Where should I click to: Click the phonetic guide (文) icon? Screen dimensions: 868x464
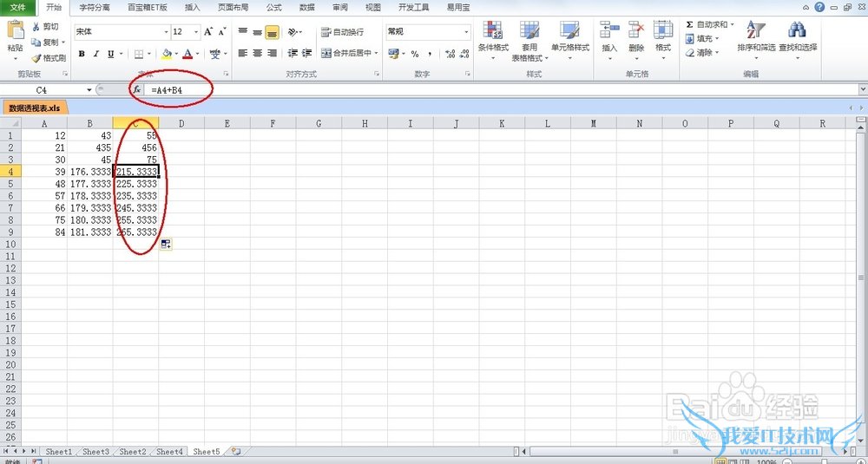(214, 54)
